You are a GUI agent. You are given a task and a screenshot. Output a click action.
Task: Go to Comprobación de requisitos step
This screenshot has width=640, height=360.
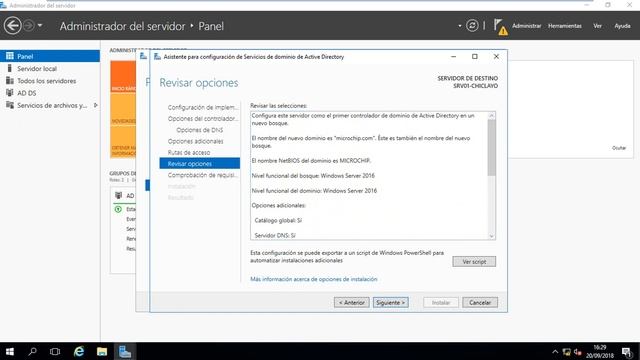click(202, 175)
